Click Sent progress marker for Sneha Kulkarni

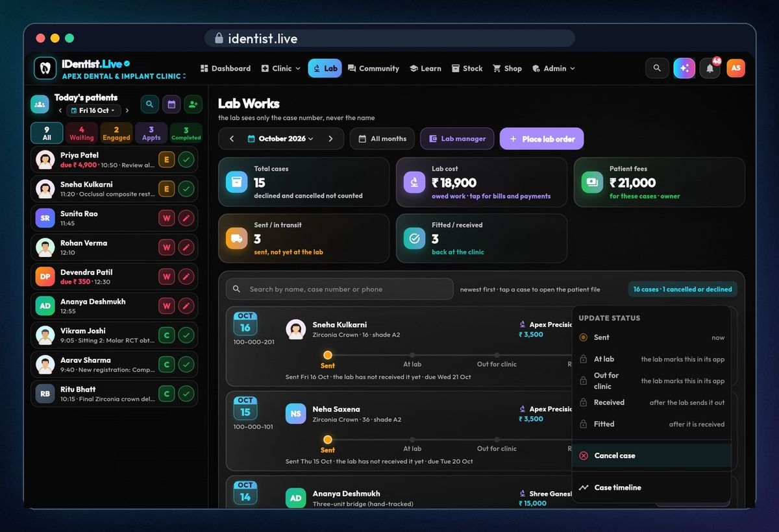click(x=328, y=355)
